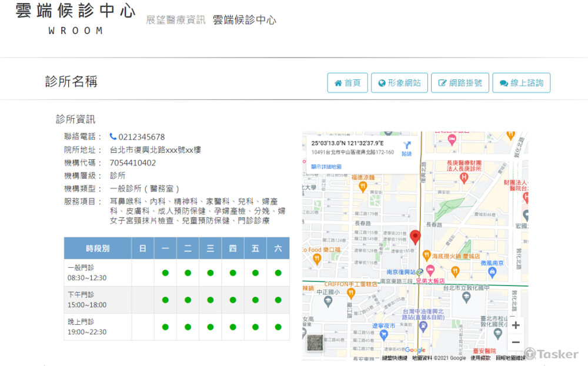Click 長庚診所 hospital marker icon
The image size is (588, 366).
click(x=464, y=176)
